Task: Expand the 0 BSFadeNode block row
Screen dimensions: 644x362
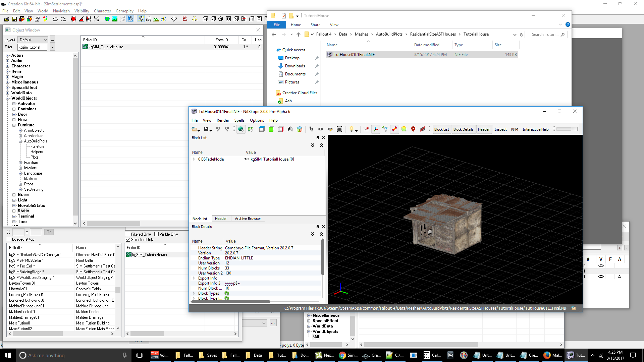Action: point(194,159)
